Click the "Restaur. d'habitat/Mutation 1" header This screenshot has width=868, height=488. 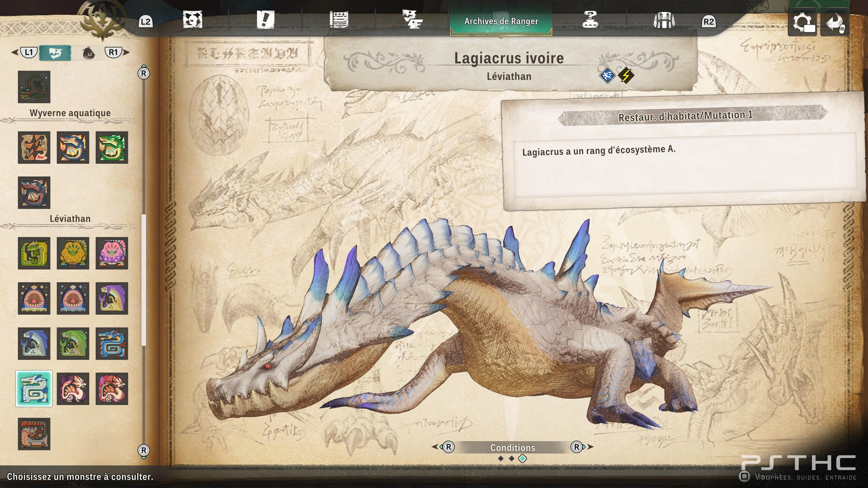(685, 116)
